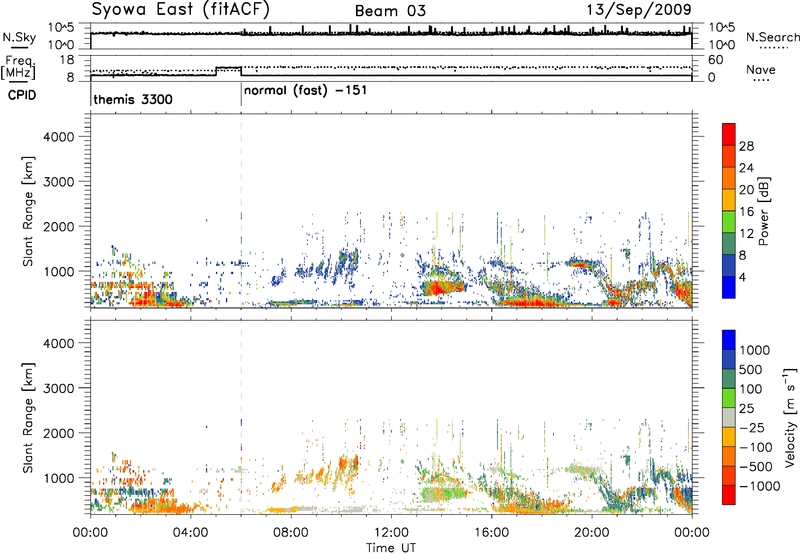Click 'Slant Range [km]' label of velocity plot
800x554 pixels.
28,417
